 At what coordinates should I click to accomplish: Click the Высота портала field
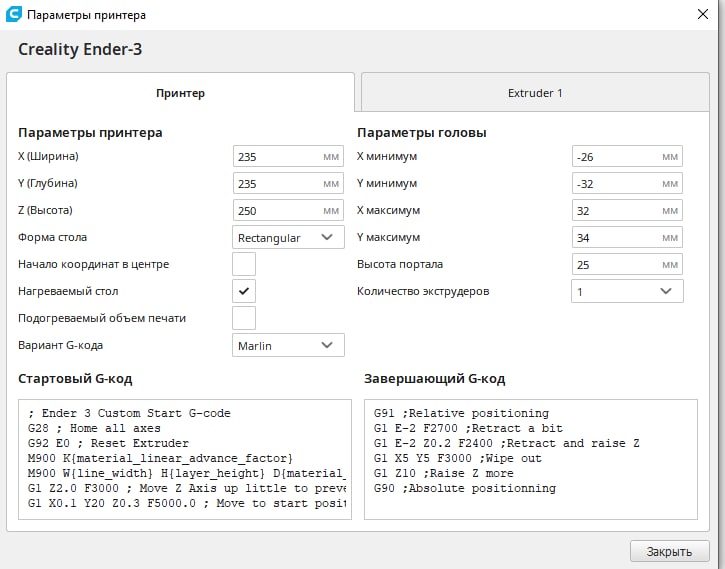[627, 264]
